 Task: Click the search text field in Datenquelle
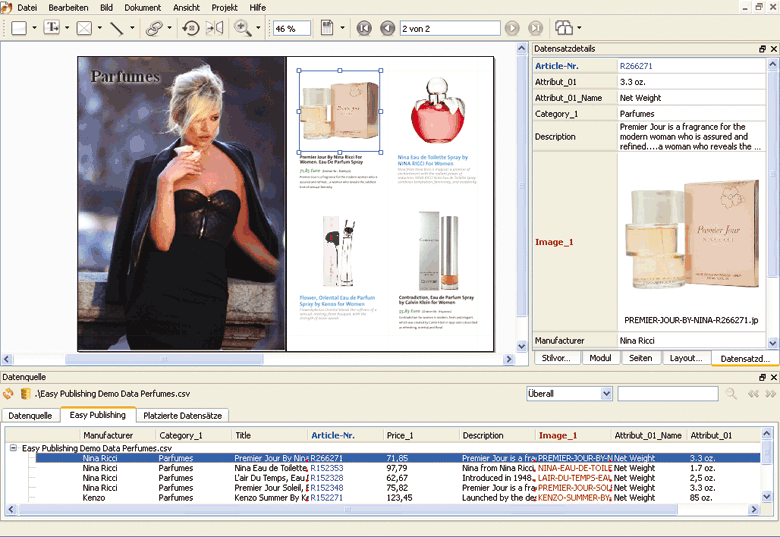(x=668, y=394)
